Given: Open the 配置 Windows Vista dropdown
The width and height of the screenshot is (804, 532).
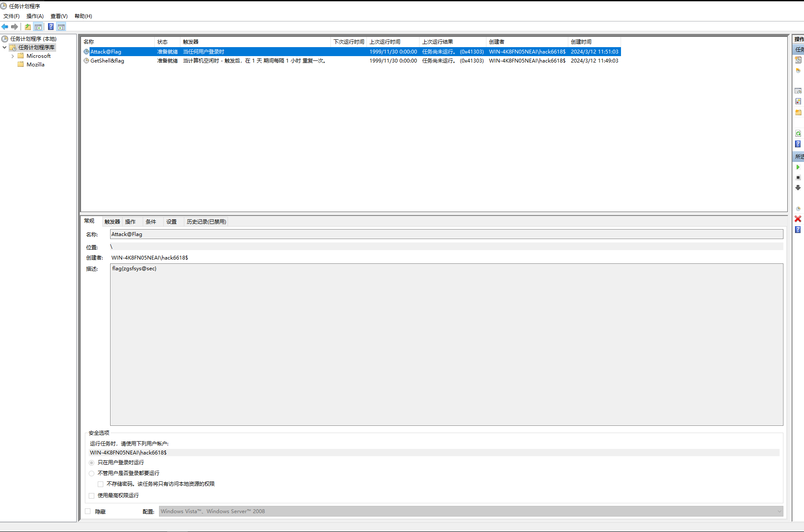Looking at the screenshot, I should tap(779, 511).
